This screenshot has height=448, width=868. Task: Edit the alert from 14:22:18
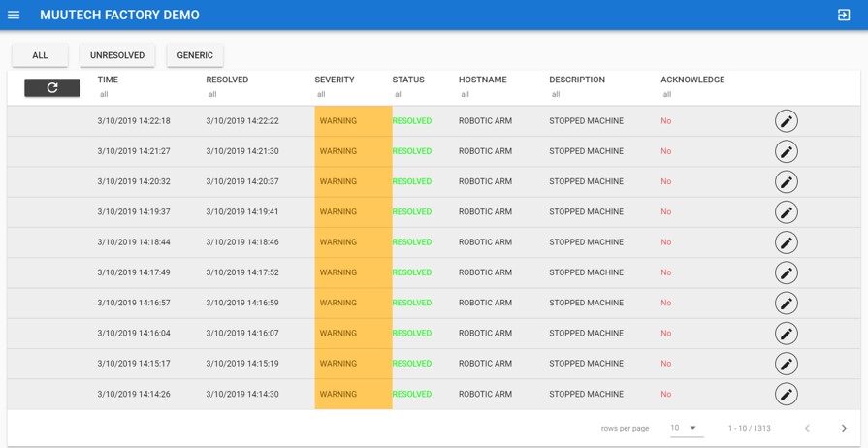787,120
